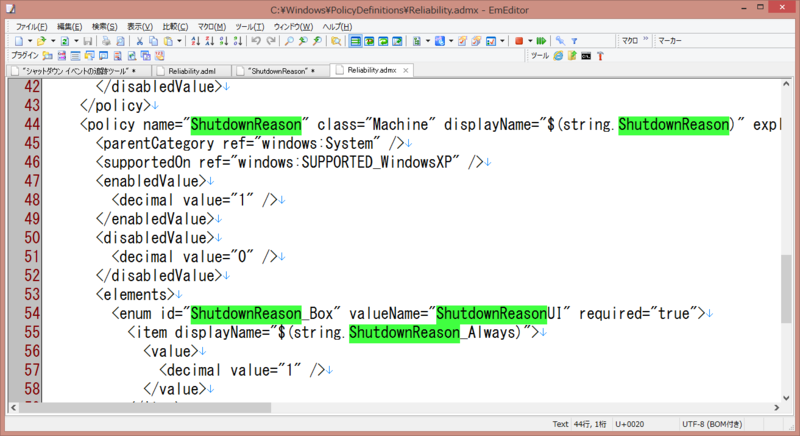Image resolution: width=800 pixels, height=436 pixels.
Task: Open Print Preview icon
Action: (120, 41)
